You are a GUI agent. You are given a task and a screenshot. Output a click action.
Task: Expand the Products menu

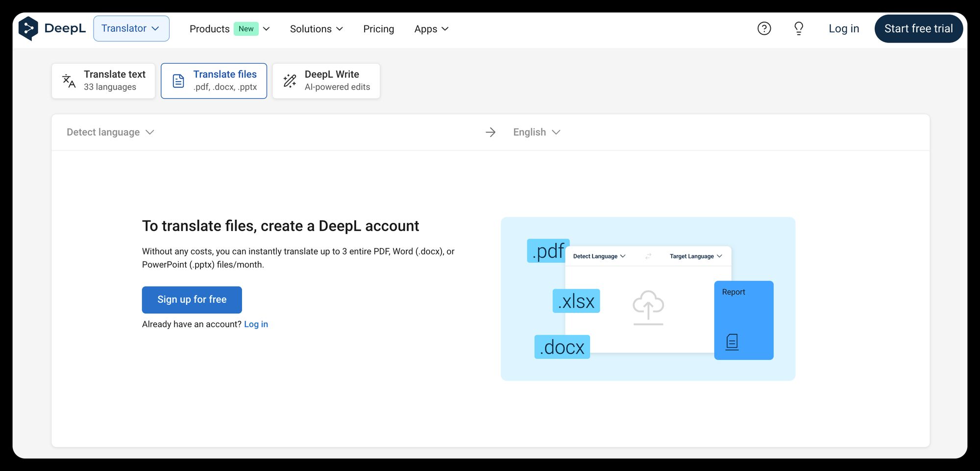pos(229,29)
